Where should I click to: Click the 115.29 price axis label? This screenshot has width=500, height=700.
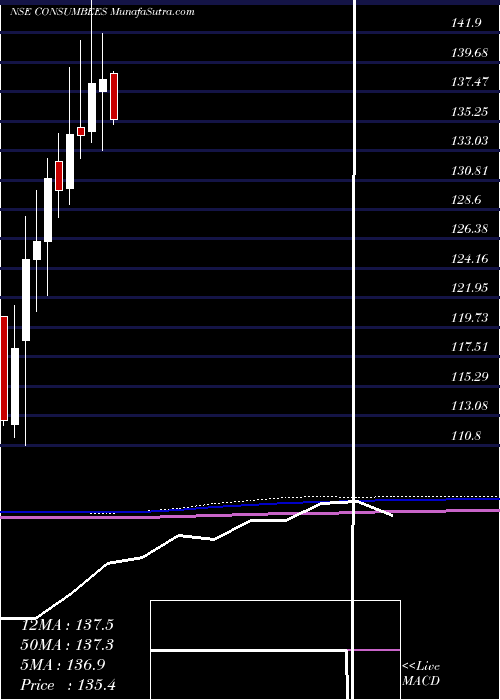[469, 376]
